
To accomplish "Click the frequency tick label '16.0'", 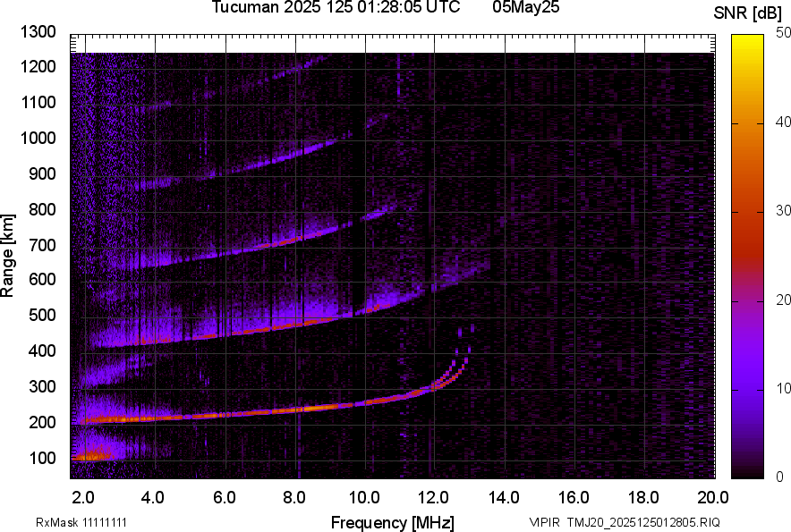I will (574, 498).
